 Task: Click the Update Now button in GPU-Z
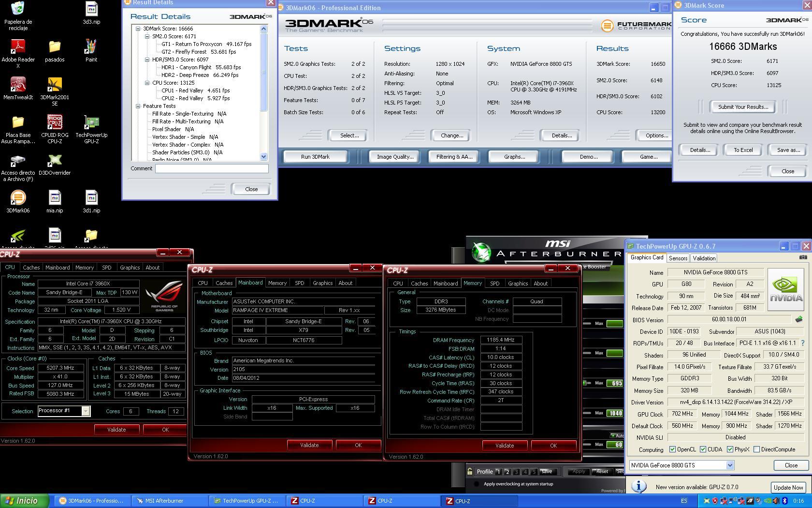pos(788,487)
